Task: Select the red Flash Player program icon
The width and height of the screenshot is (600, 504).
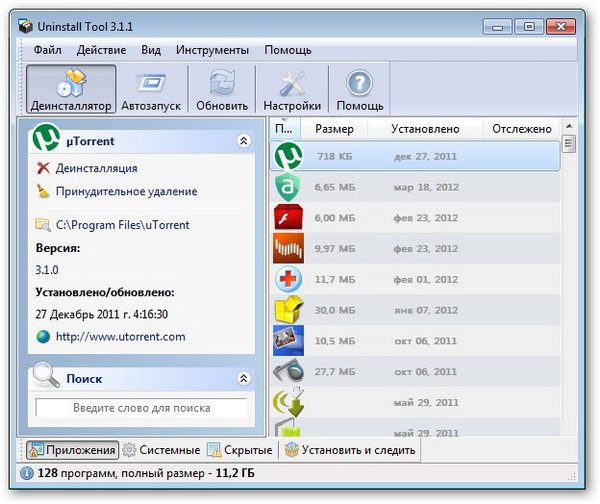Action: [288, 218]
